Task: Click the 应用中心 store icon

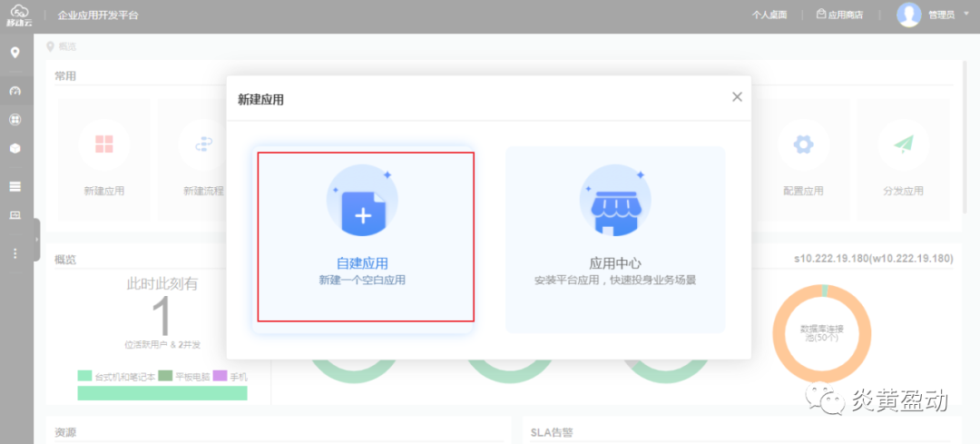Action: pos(615,202)
